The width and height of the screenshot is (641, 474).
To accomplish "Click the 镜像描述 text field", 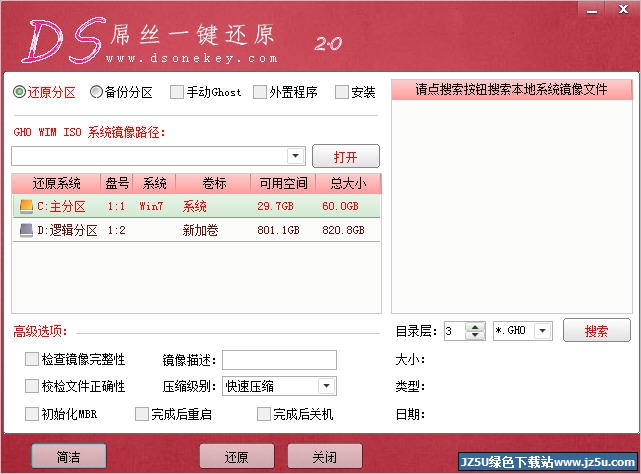I will pyautogui.click(x=279, y=359).
